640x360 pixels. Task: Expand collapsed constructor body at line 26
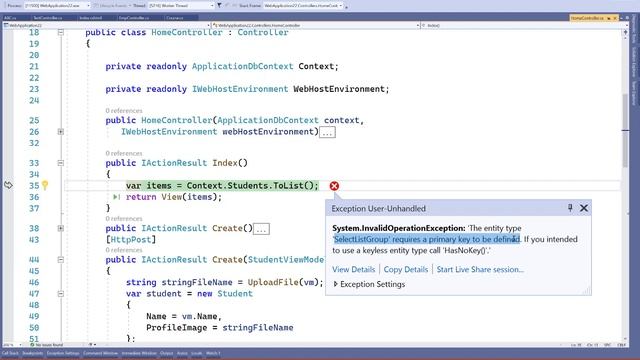click(x=60, y=132)
